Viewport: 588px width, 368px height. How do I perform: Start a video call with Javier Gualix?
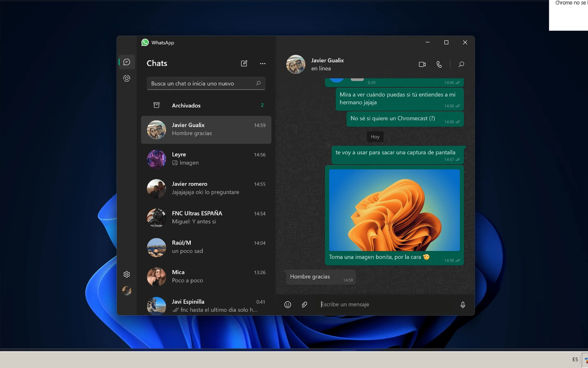tap(422, 64)
